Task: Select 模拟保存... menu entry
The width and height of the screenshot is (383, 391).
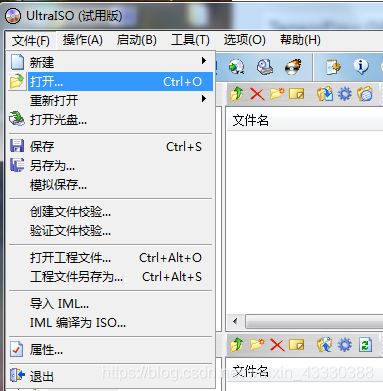Action: pos(110,184)
